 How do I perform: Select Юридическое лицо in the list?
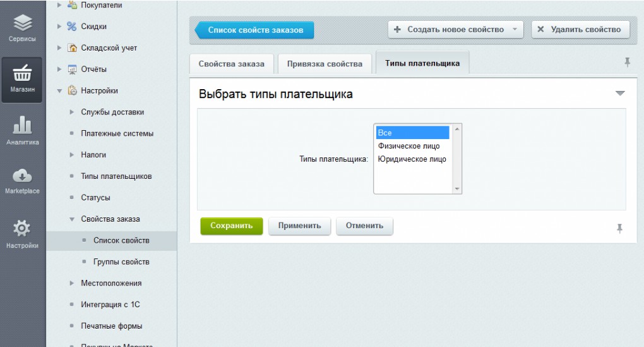pos(413,159)
